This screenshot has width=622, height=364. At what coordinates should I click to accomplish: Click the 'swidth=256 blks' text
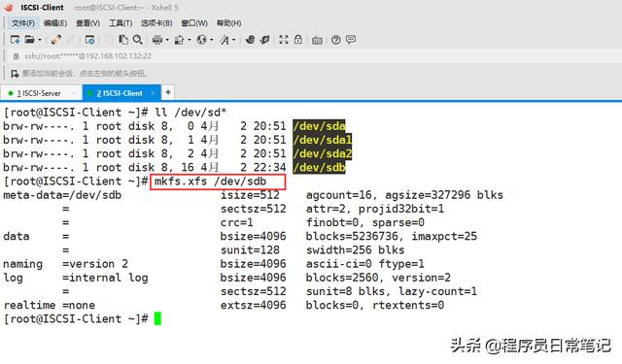click(x=355, y=249)
